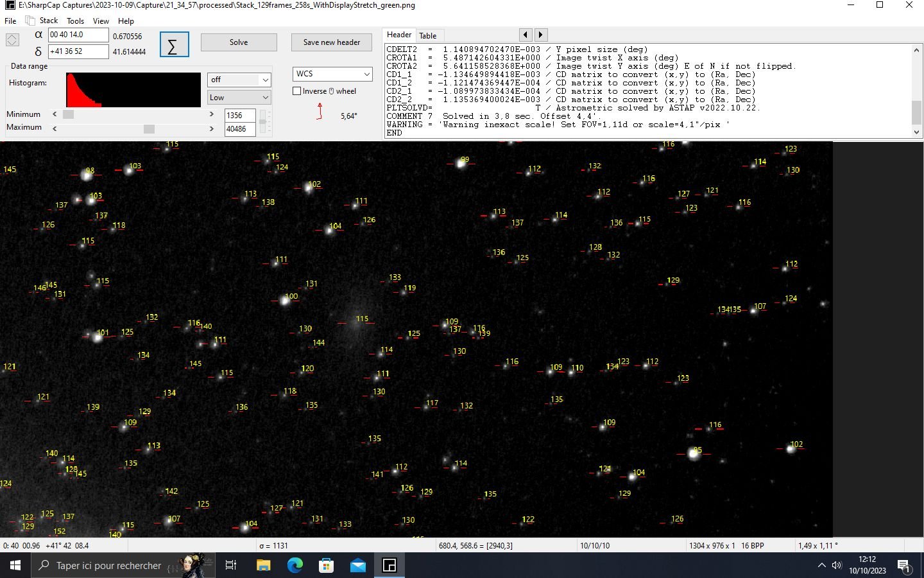
Task: Click the Maximum slider thumb
Action: pos(149,129)
